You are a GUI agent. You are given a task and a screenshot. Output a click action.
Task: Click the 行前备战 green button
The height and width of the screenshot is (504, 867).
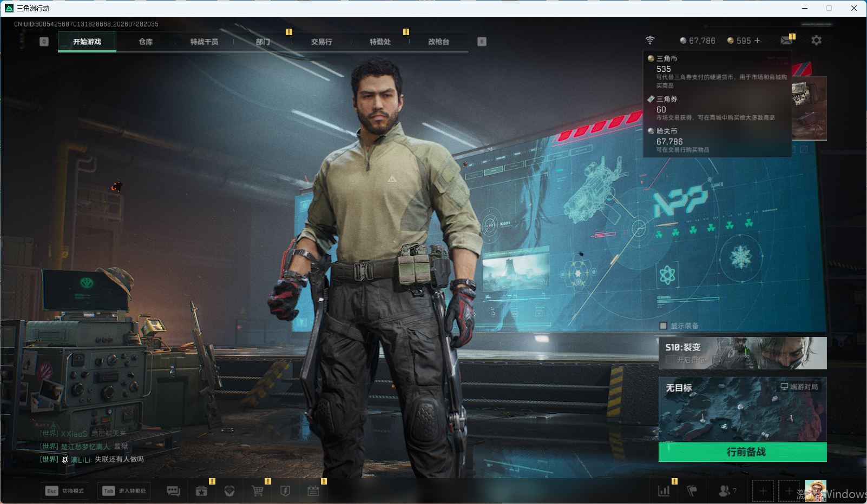[743, 452]
